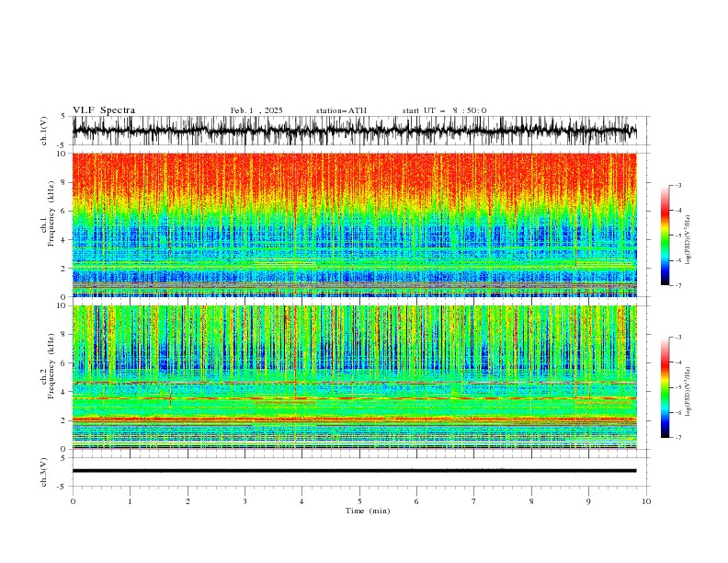728x563 pixels.
Task: Select the date "Feb. 1, 2025" in header
Action: pyautogui.click(x=256, y=110)
